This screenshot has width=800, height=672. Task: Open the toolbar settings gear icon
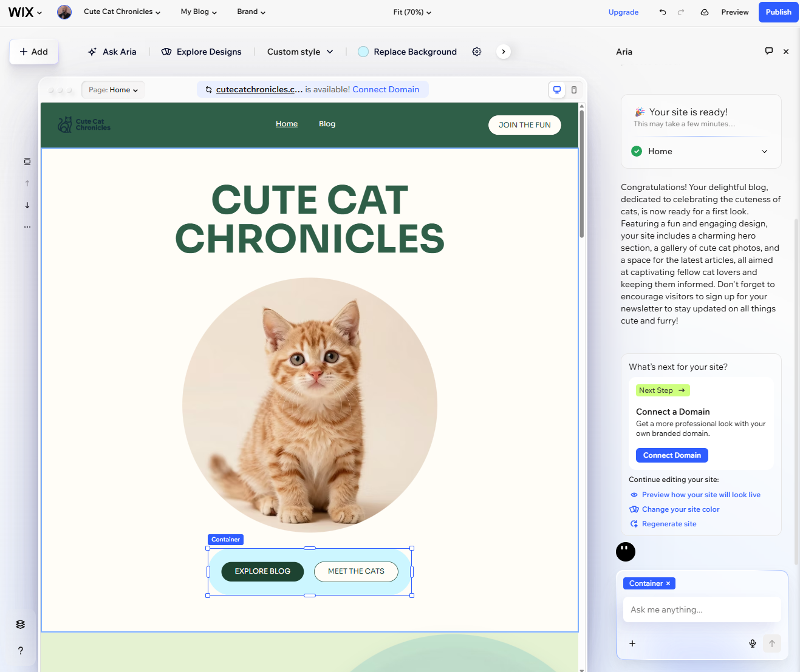click(x=476, y=52)
